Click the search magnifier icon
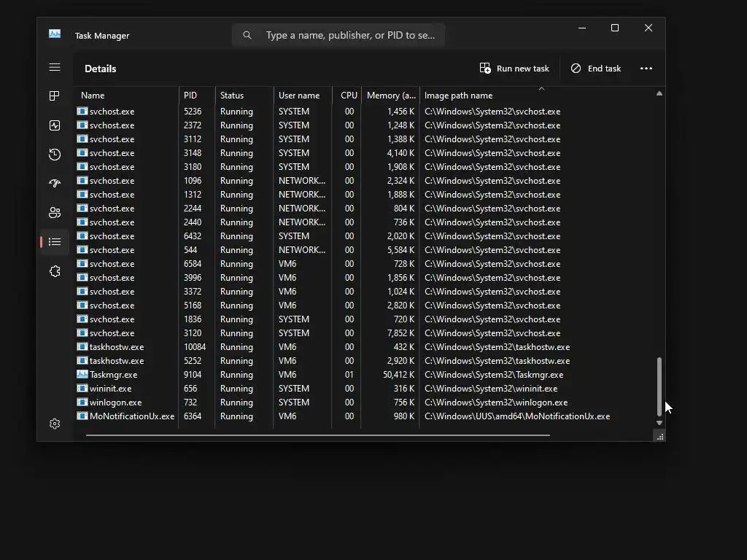The image size is (747, 560). pos(247,35)
